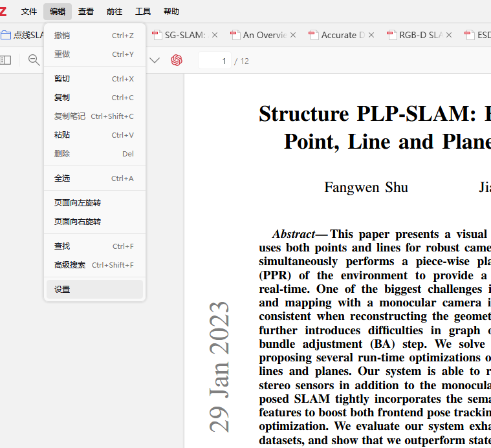
Task: Click the red ChatGPT-style knot icon
Action: (x=177, y=60)
